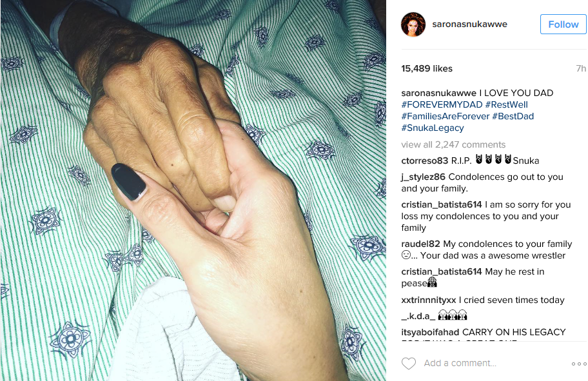This screenshot has width=588, height=381.
Task: Open saronasnukawwe username in the header
Action: click(469, 24)
